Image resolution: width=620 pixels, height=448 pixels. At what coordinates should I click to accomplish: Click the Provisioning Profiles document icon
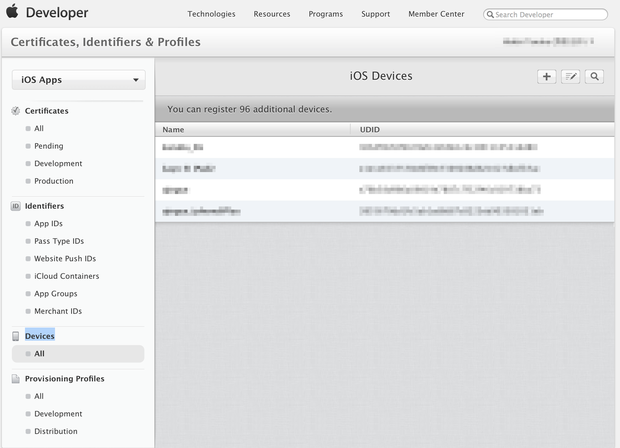coord(15,379)
